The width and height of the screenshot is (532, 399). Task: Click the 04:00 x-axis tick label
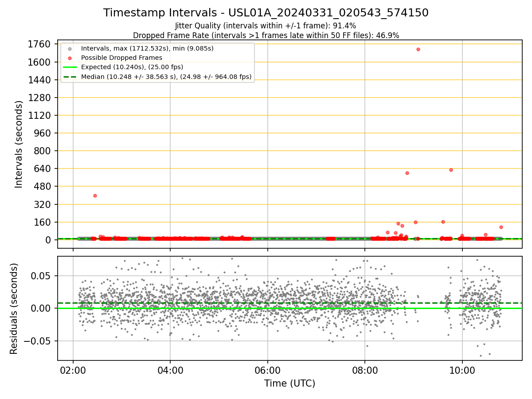(170, 370)
